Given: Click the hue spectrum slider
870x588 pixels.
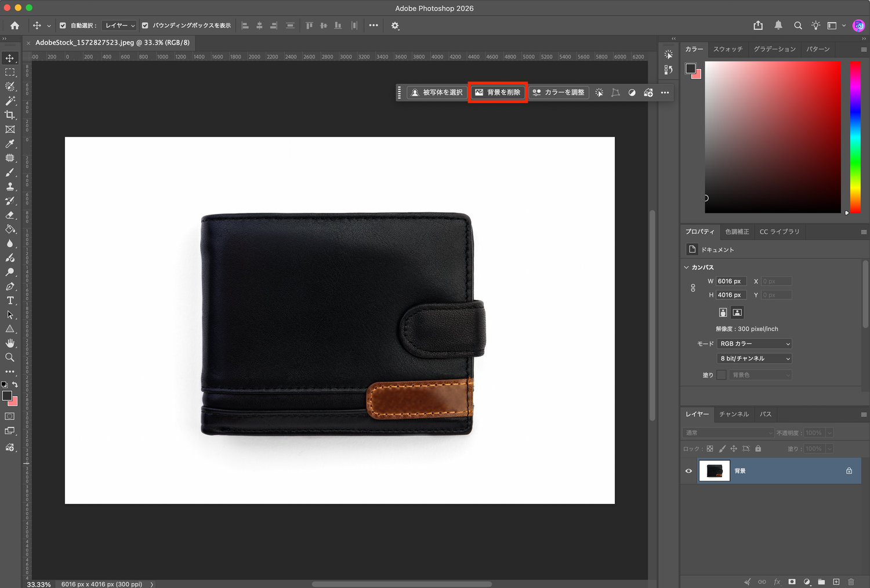Looking at the screenshot, I should click(x=855, y=137).
